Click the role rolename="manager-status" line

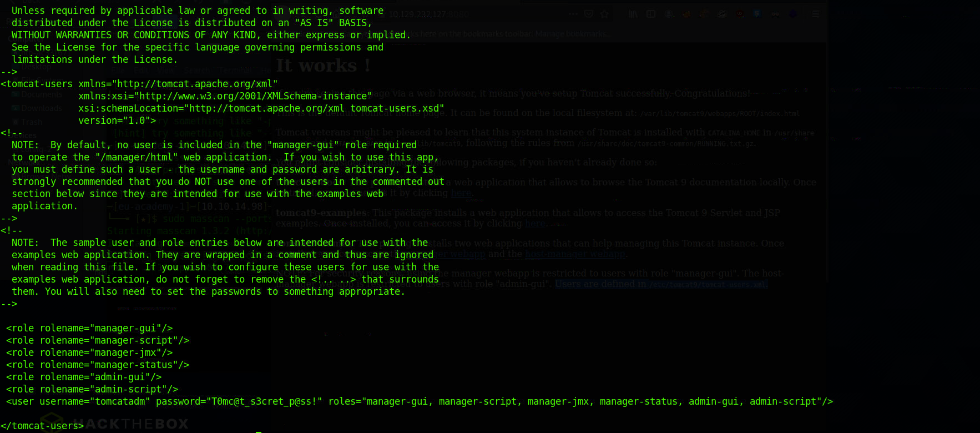click(98, 365)
